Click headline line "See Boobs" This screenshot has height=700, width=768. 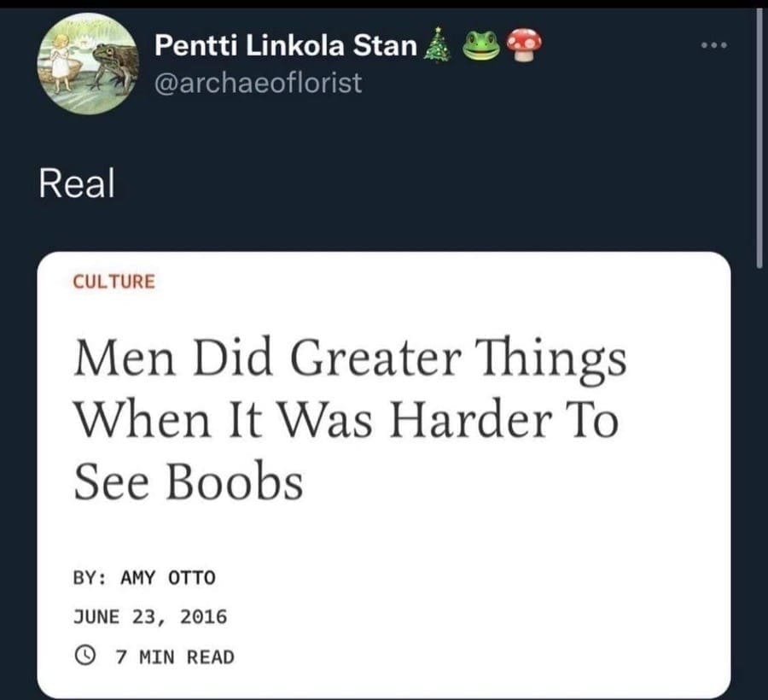pos(188,482)
